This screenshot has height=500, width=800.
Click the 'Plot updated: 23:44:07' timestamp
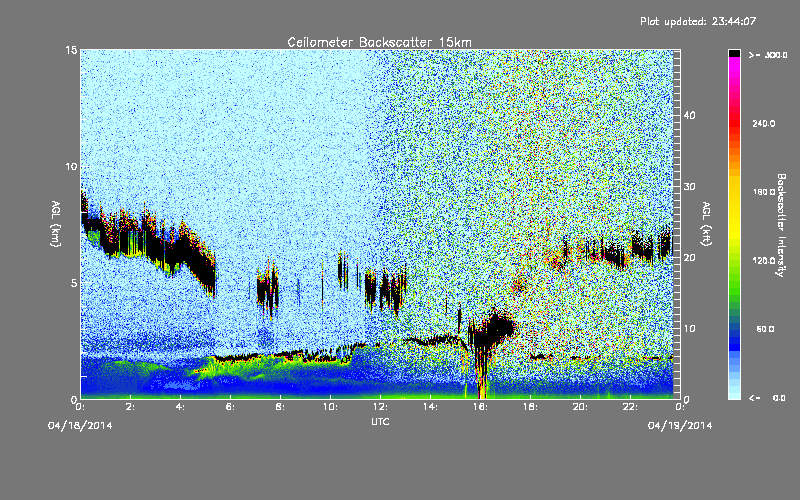point(698,21)
